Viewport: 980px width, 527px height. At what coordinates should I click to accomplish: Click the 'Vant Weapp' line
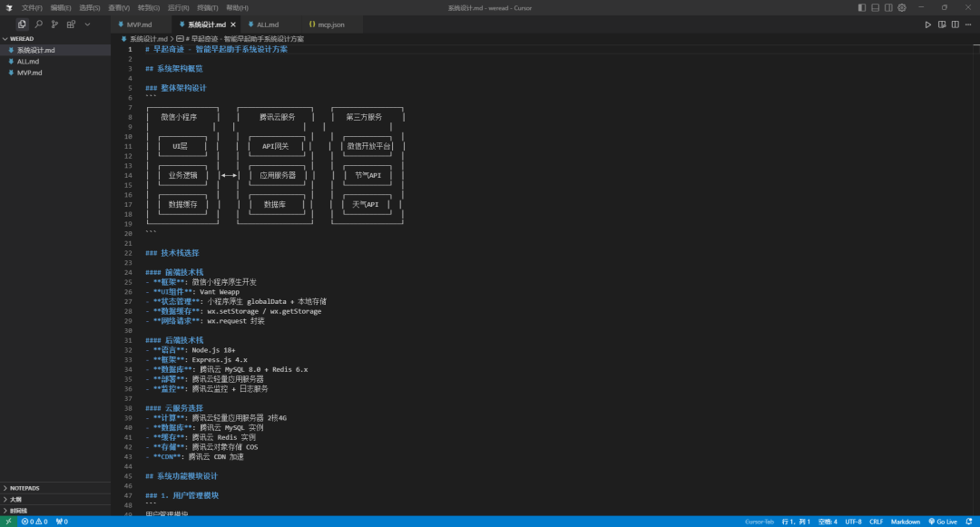click(192, 291)
